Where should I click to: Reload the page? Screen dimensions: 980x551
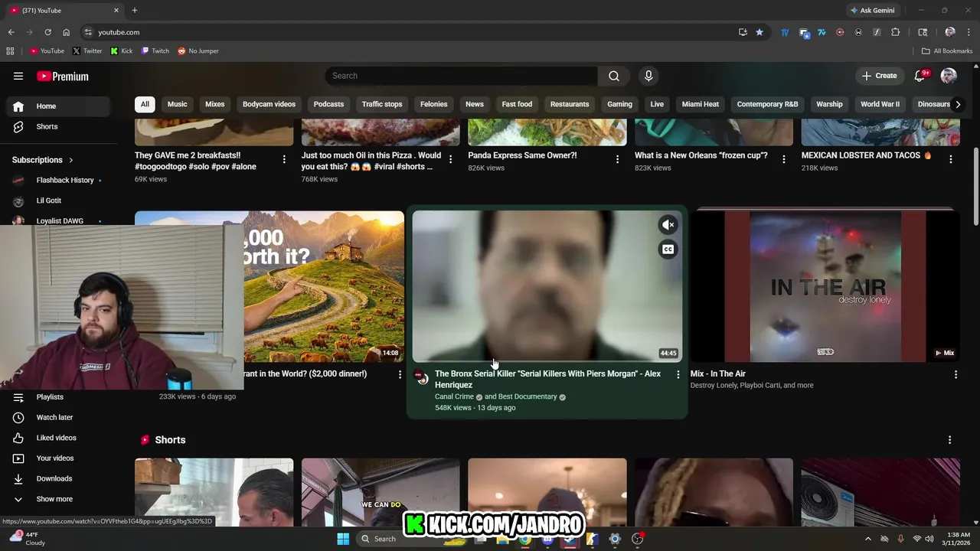coord(47,32)
